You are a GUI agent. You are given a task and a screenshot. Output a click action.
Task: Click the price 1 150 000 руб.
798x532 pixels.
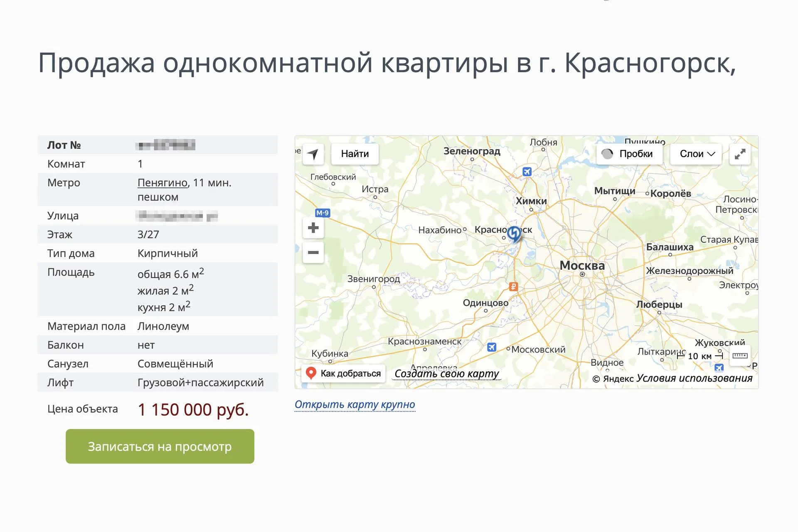(x=193, y=410)
